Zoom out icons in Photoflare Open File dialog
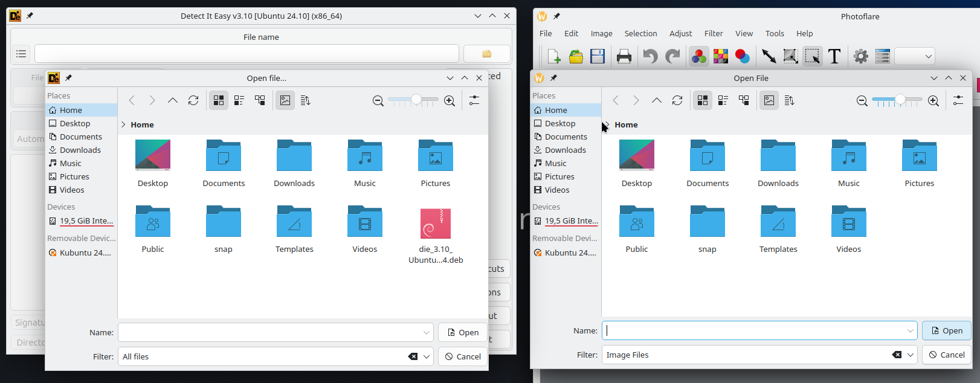Image resolution: width=980 pixels, height=383 pixels. pos(862,101)
